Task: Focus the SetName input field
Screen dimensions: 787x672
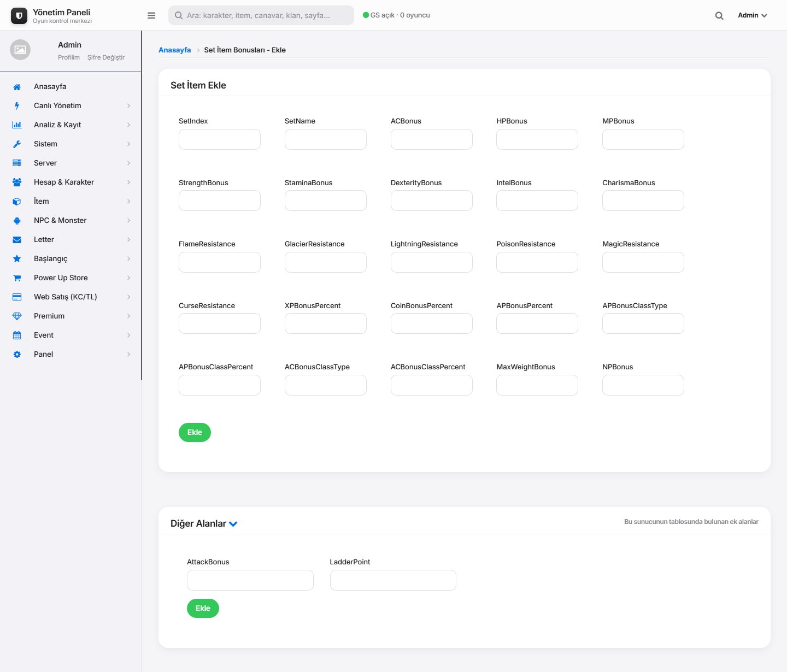Action: pyautogui.click(x=326, y=139)
